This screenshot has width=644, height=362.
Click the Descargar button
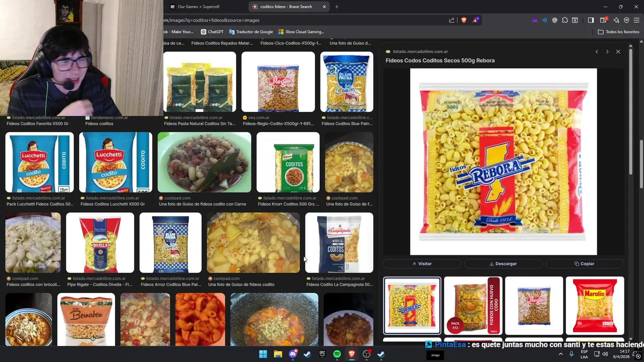pyautogui.click(x=503, y=263)
